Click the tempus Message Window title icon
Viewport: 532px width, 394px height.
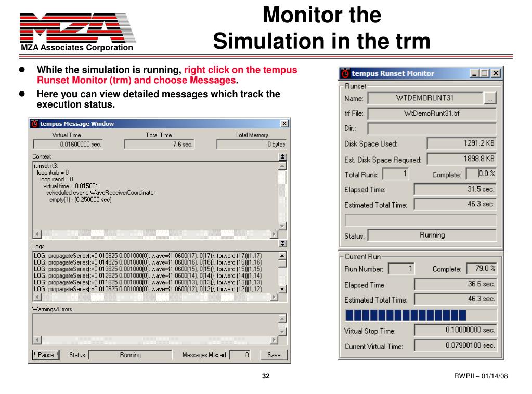(x=35, y=124)
